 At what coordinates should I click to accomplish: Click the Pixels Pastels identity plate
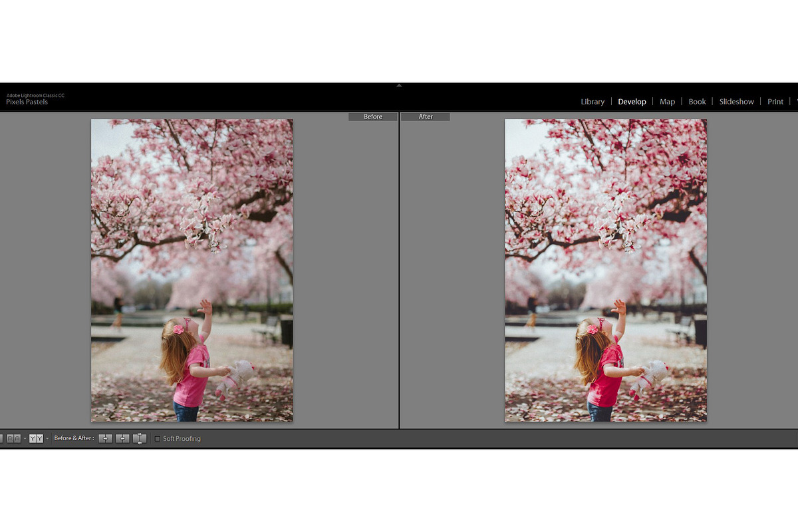pos(27,102)
